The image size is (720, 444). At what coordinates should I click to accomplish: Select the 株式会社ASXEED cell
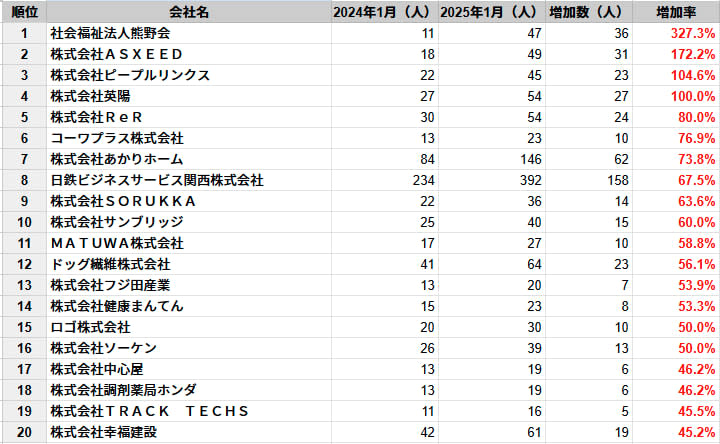coord(117,54)
